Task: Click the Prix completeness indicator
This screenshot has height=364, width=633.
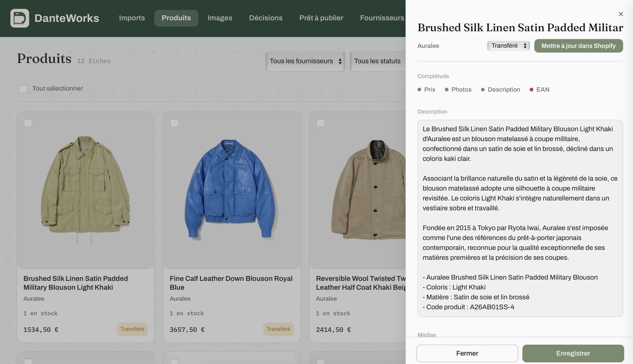Action: [x=426, y=90]
